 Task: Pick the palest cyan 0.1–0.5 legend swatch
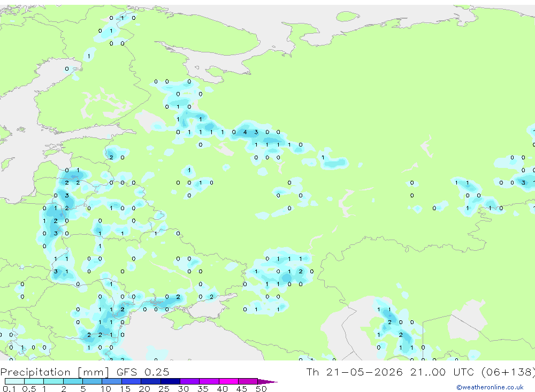click(14, 381)
